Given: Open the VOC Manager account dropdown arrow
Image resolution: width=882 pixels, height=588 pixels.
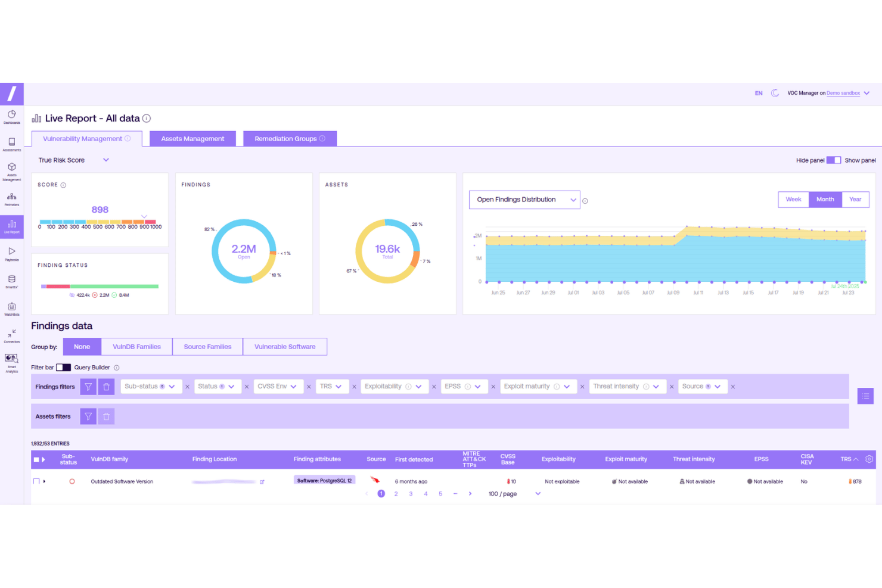Looking at the screenshot, I should coord(867,93).
